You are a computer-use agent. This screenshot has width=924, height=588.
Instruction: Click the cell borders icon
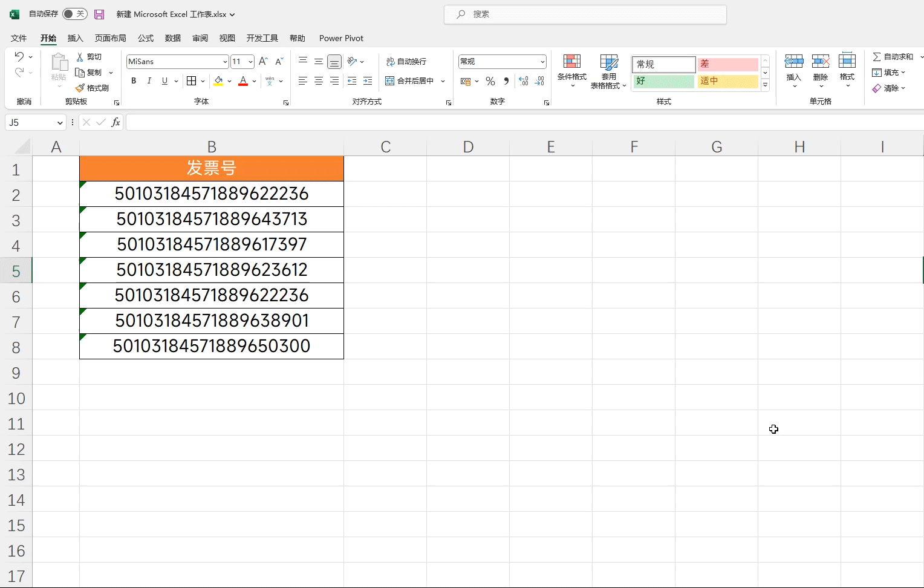click(x=192, y=80)
